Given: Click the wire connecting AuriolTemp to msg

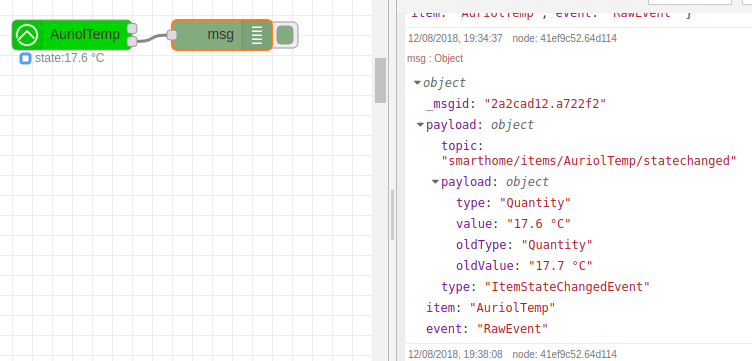Looking at the screenshot, I should tap(152, 38).
